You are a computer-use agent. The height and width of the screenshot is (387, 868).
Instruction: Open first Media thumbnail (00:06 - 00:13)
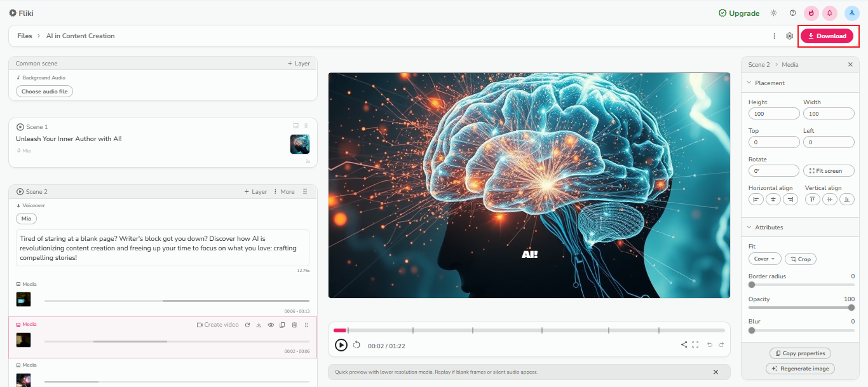click(24, 299)
